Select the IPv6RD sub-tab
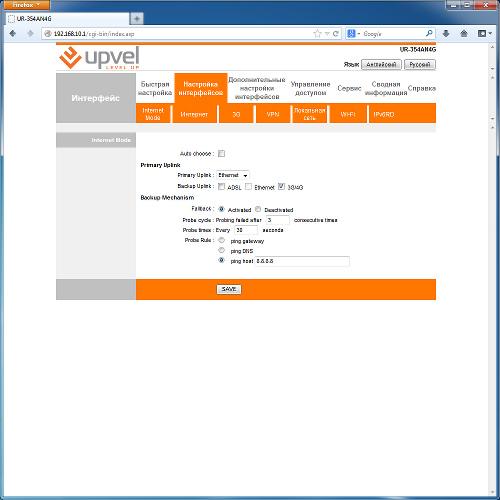The image size is (500, 500). [384, 114]
